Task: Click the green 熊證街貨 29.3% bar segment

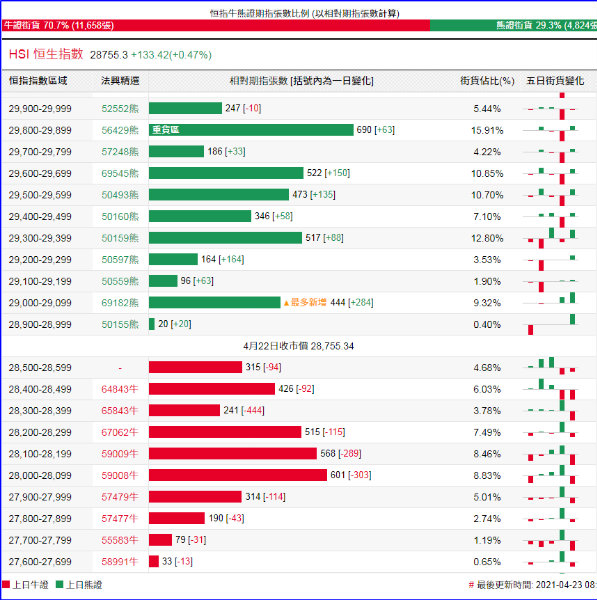Action: 513,26
